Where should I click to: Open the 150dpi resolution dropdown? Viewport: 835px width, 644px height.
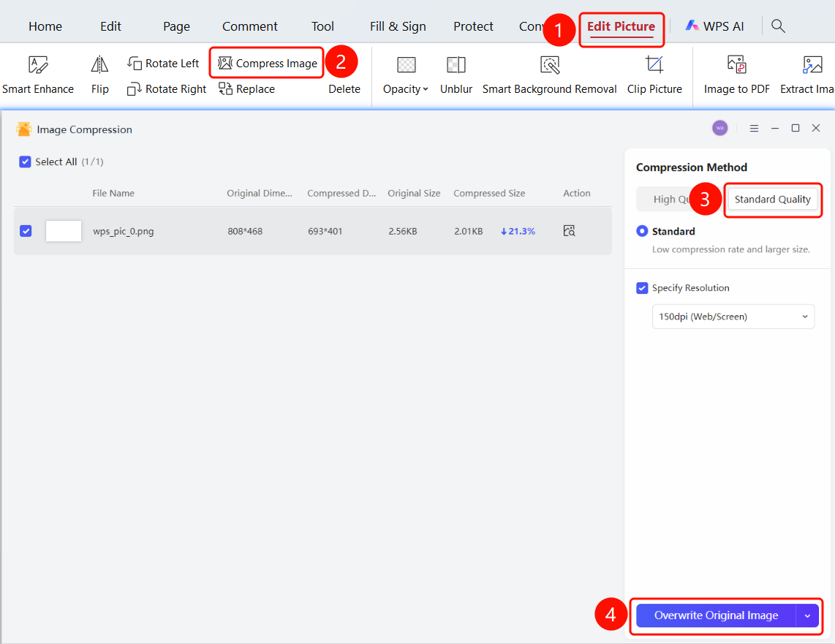[x=733, y=317]
